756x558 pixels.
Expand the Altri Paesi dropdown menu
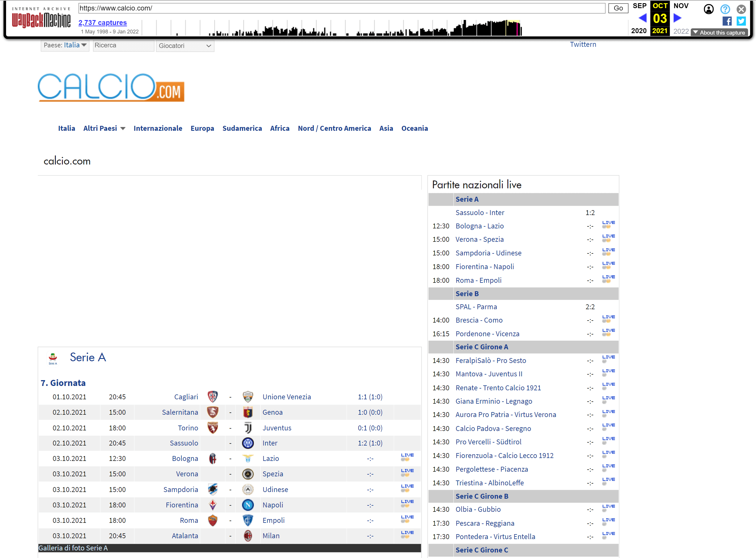(105, 128)
